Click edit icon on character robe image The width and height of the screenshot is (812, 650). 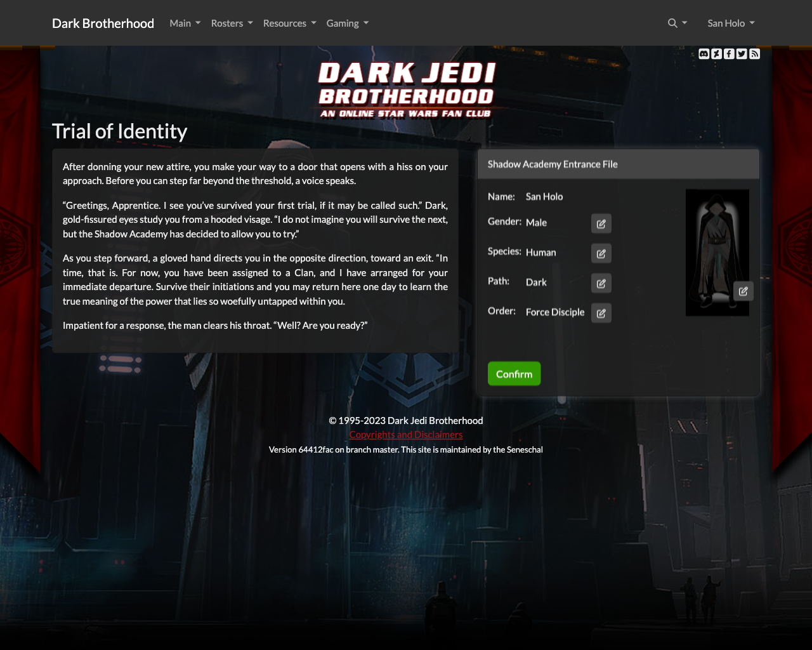pyautogui.click(x=743, y=291)
